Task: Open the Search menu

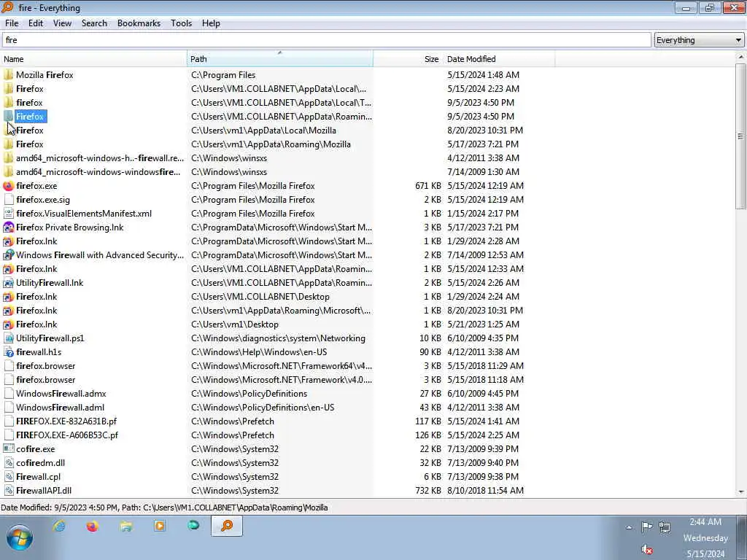Action: pos(94,23)
